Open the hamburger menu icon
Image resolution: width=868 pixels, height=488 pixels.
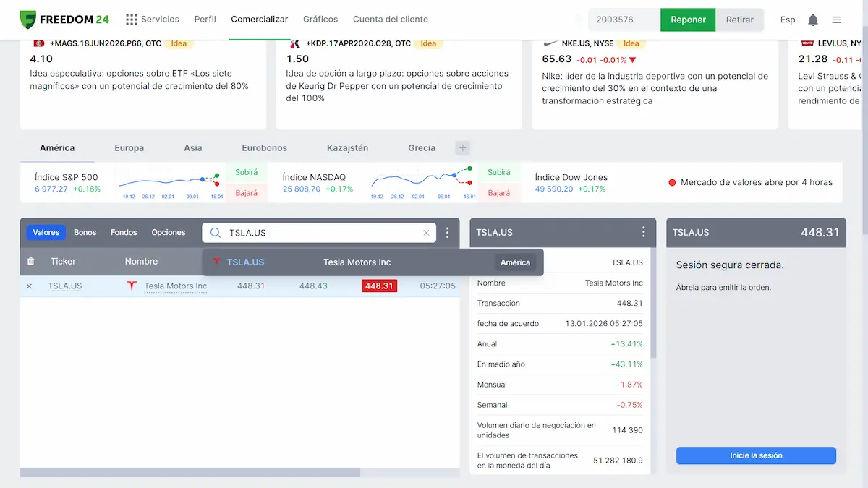[836, 20]
